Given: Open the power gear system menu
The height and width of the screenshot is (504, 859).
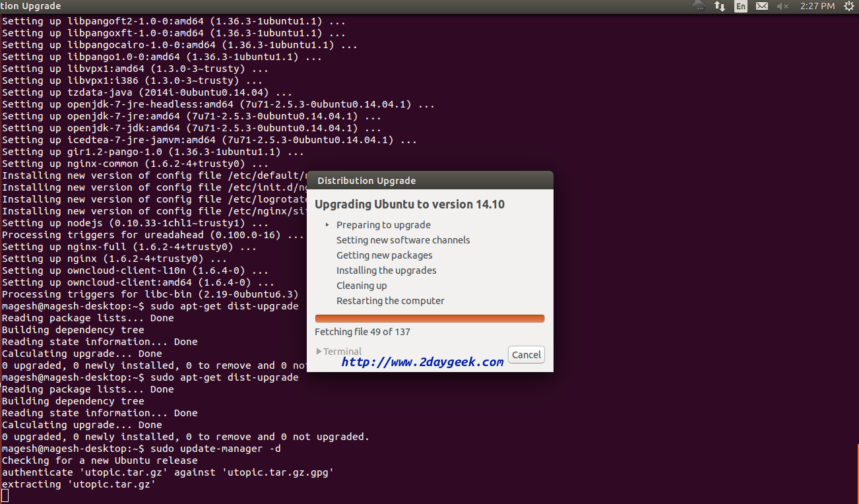Looking at the screenshot, I should click(848, 6).
